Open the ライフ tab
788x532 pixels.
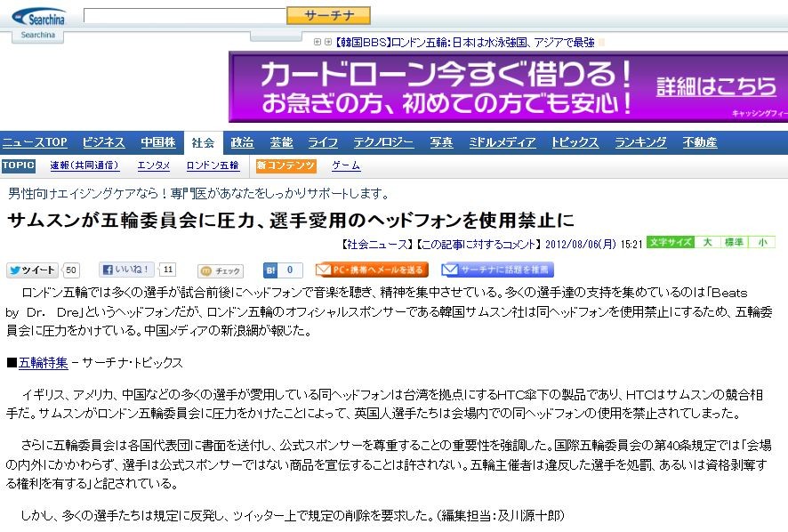coord(323,142)
